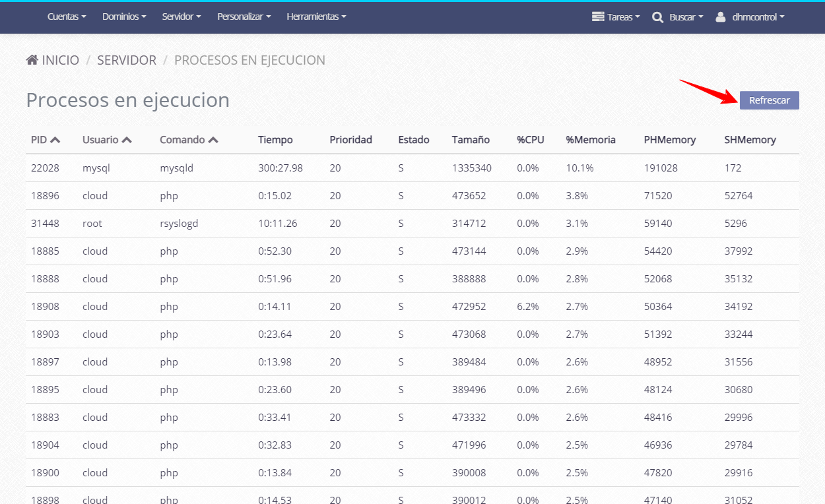Click time value 0:33.41
Screen dimensions: 825x504
tap(275, 418)
